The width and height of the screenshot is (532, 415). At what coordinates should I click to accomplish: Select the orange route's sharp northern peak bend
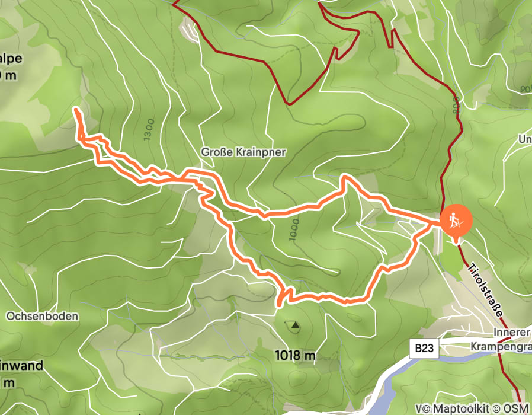[345, 177]
